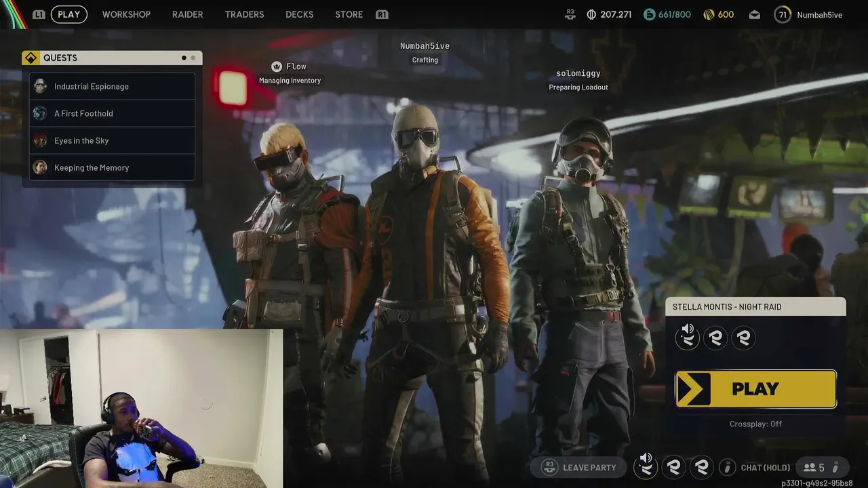This screenshot has width=868, height=488.
Task: Select the PLAY tab in the top menu
Action: 69,14
